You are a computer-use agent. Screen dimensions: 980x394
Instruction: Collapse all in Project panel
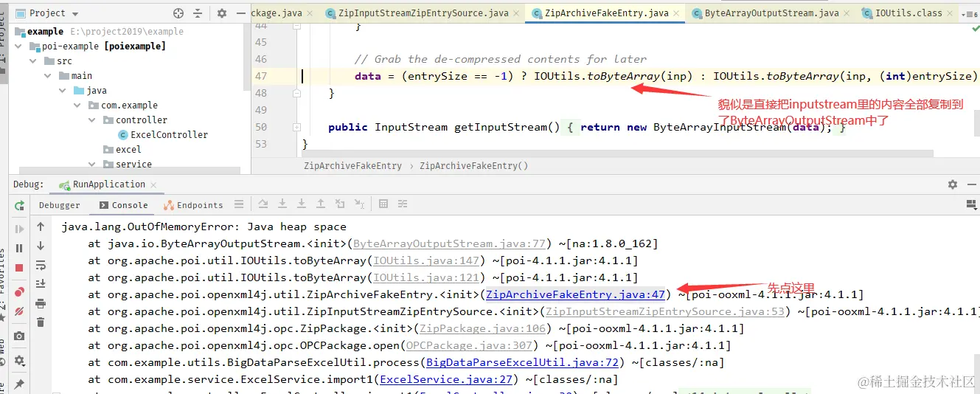[198, 13]
